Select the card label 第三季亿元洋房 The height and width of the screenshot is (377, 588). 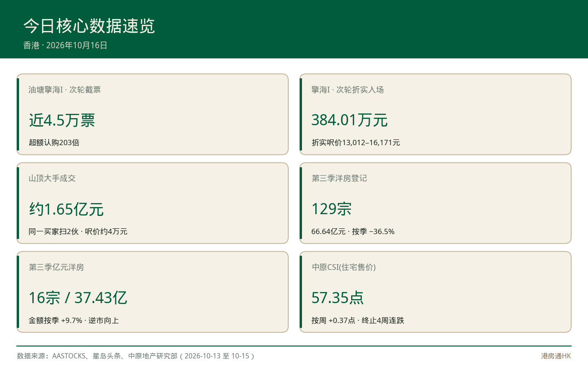click(56, 267)
